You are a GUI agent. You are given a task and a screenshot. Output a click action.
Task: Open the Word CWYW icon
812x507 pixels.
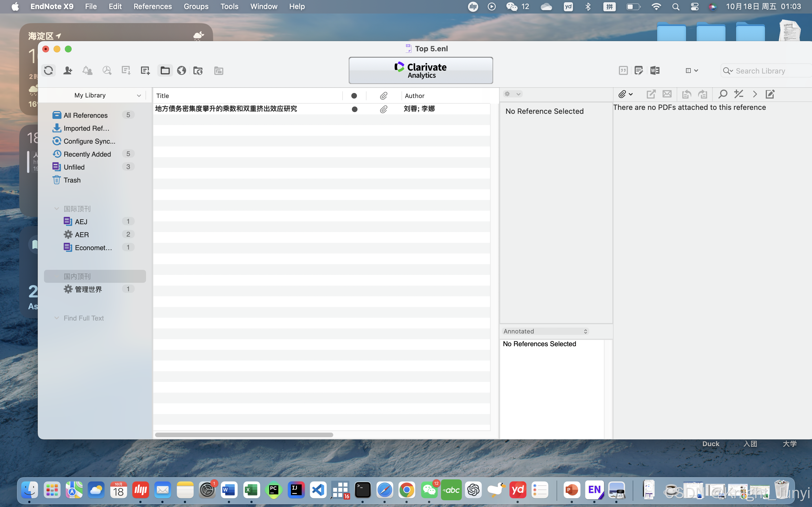(x=655, y=70)
